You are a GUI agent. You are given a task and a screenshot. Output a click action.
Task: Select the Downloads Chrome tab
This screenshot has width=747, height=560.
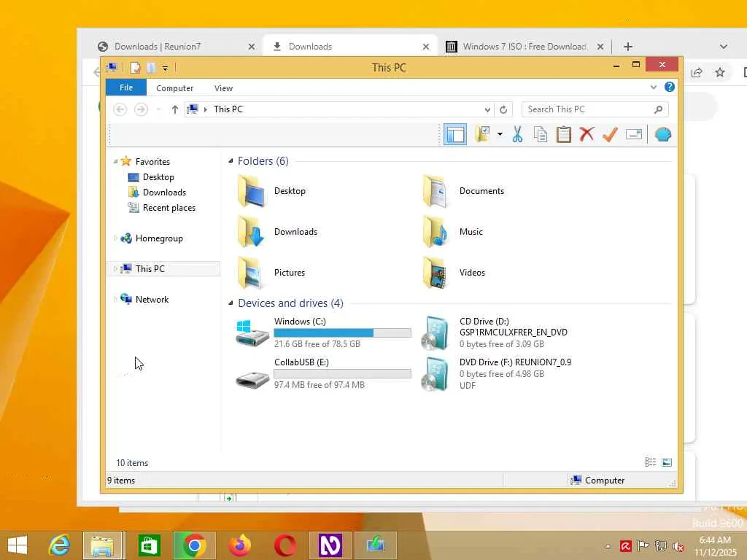point(350,46)
